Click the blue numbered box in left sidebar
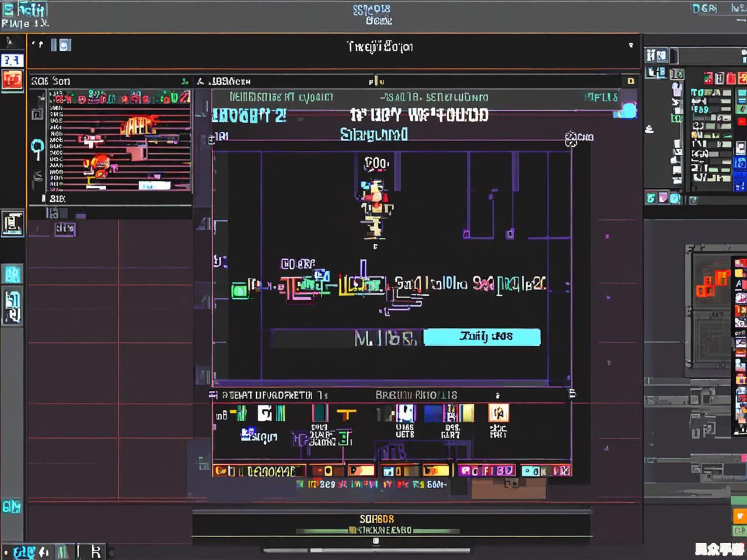Viewport: 747px width, 560px height. pos(12,60)
